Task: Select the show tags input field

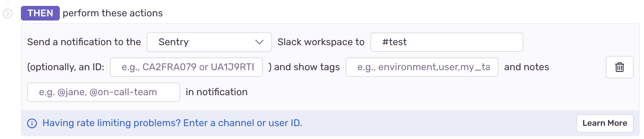Action: 422,67
